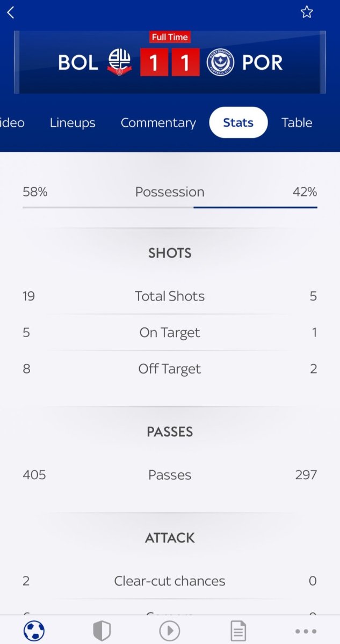The height and width of the screenshot is (644, 340).
Task: Open the three-dot more menu
Action: pyautogui.click(x=306, y=631)
